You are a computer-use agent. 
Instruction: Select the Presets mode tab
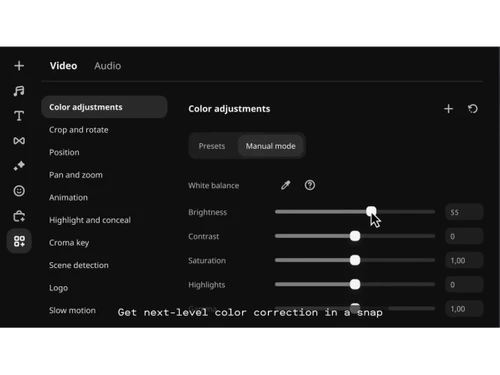coord(212,146)
